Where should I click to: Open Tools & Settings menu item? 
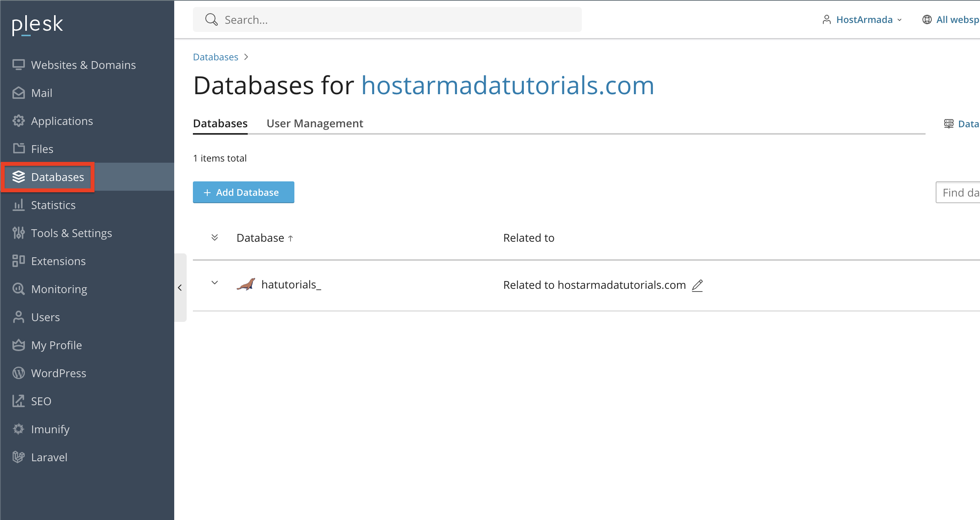87,233
